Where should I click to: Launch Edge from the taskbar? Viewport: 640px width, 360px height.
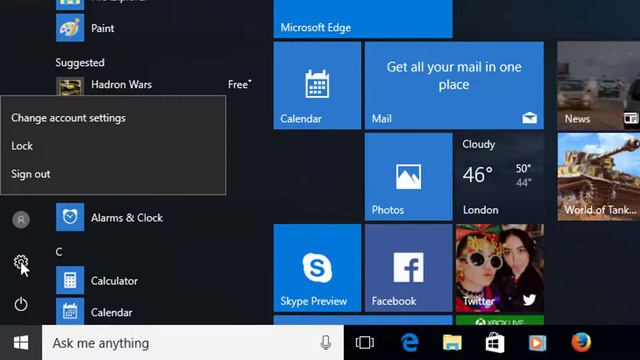point(409,342)
